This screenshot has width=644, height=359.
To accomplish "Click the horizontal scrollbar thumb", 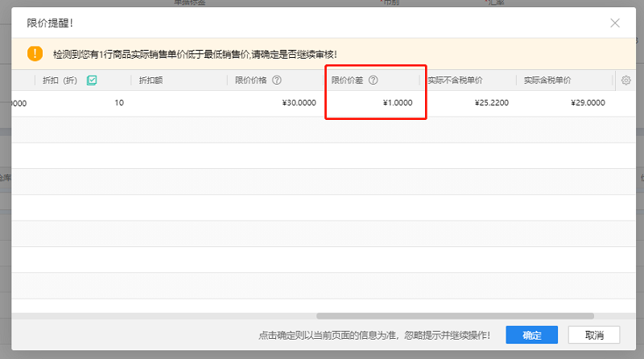I will click(455, 316).
